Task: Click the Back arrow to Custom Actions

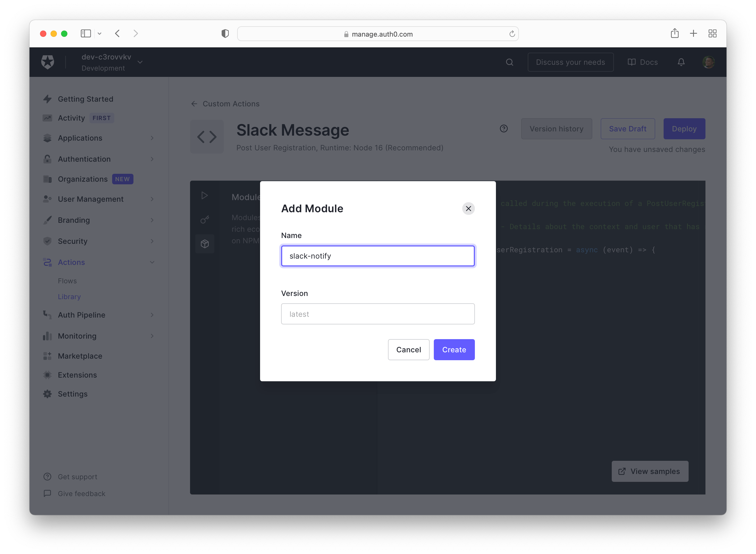Action: [194, 103]
